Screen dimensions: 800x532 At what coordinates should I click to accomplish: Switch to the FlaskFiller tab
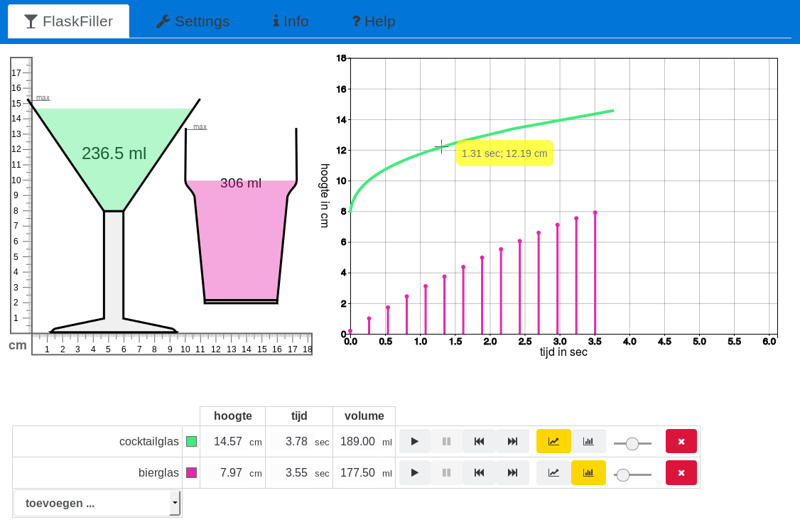(68, 21)
